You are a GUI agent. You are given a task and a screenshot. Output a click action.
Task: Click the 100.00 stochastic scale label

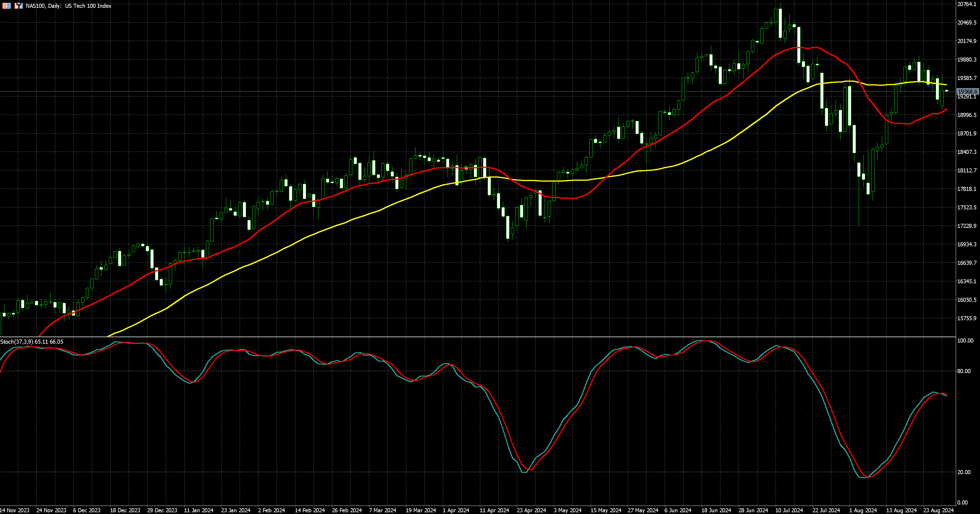point(965,340)
